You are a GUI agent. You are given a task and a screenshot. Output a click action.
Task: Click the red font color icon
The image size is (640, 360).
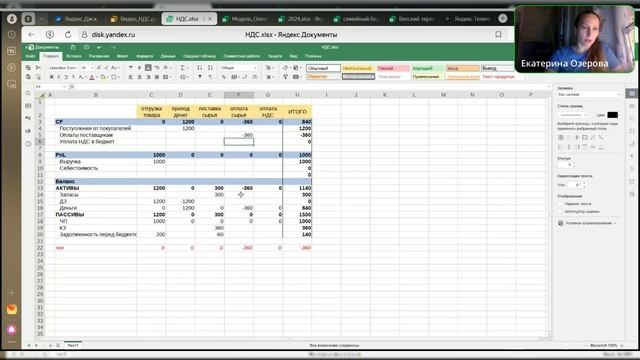tap(92, 77)
